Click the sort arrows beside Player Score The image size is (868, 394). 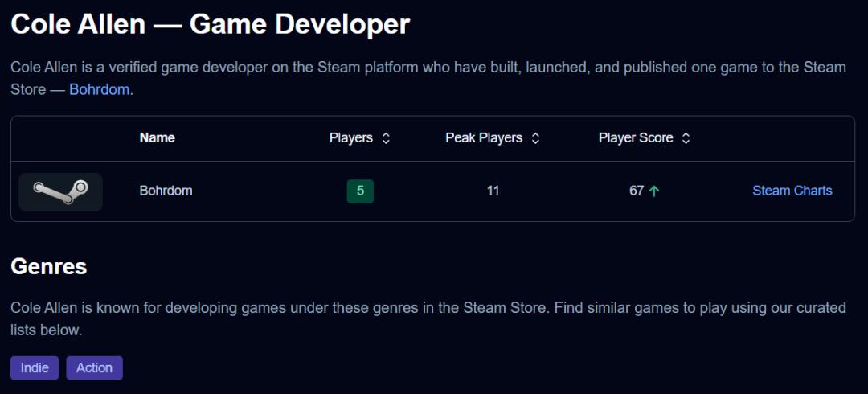pyautogui.click(x=686, y=138)
